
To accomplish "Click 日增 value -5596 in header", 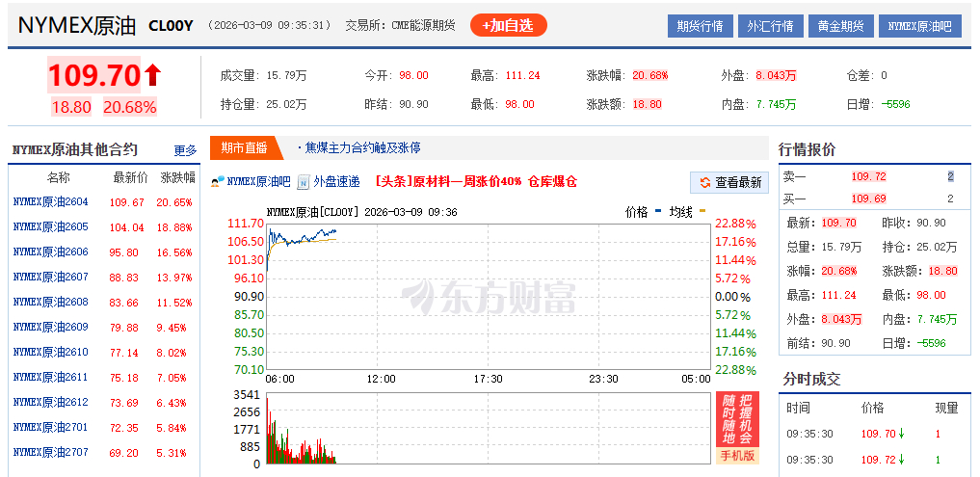I will coord(895,104).
